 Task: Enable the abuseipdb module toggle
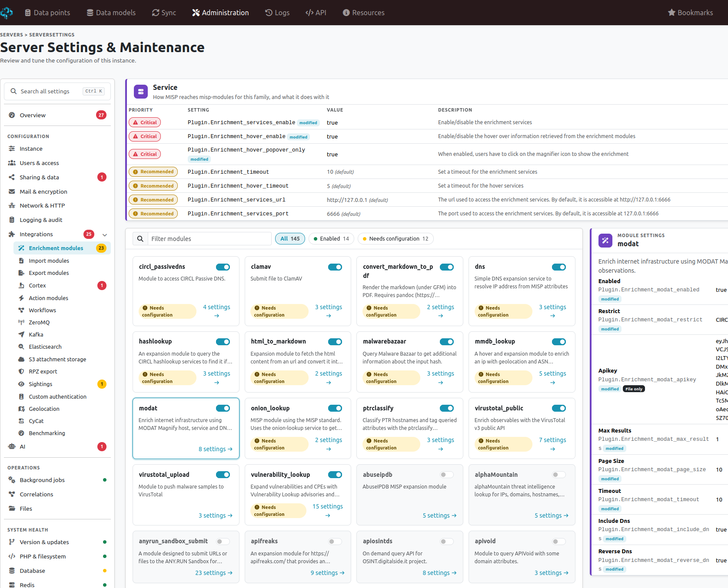point(447,475)
